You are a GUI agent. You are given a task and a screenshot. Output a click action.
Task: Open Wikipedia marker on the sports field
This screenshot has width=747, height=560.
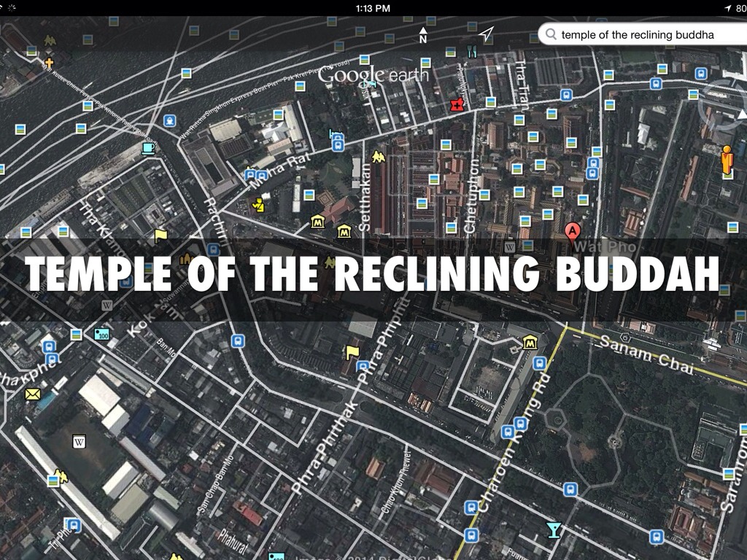click(x=79, y=442)
